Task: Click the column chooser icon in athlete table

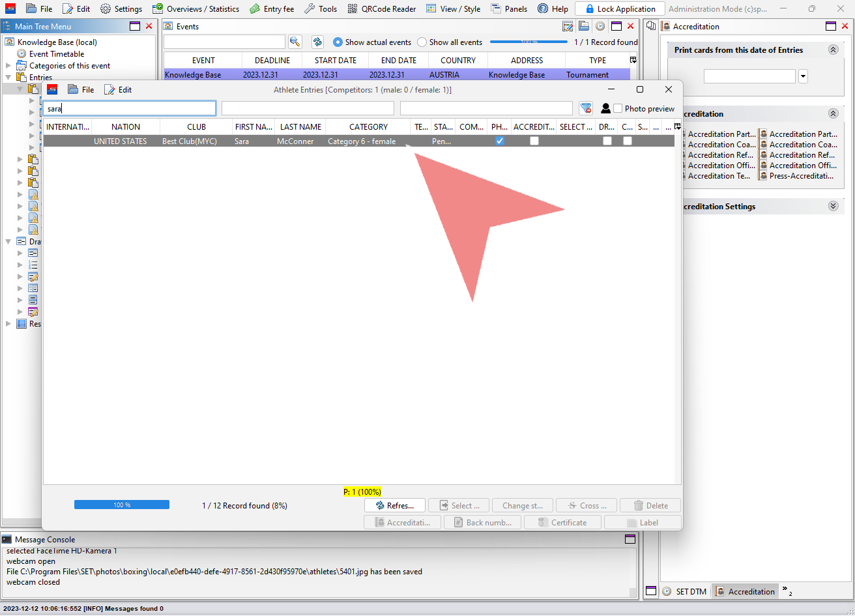Action: coord(677,126)
